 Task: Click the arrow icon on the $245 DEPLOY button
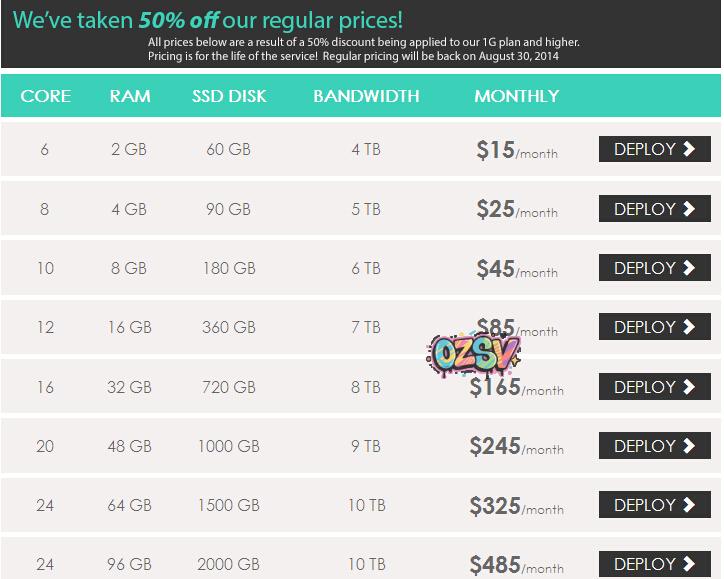coord(689,446)
